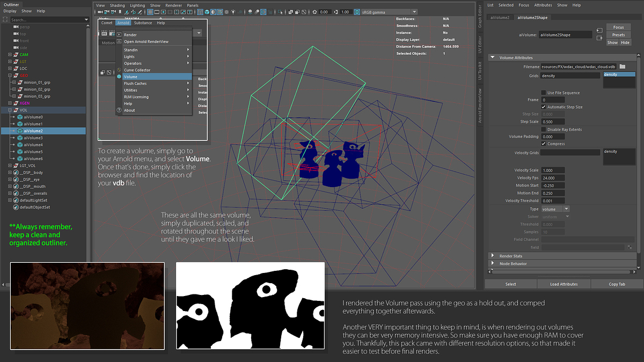
Task: Click the exposure value field showing 0.00
Action: point(324,12)
